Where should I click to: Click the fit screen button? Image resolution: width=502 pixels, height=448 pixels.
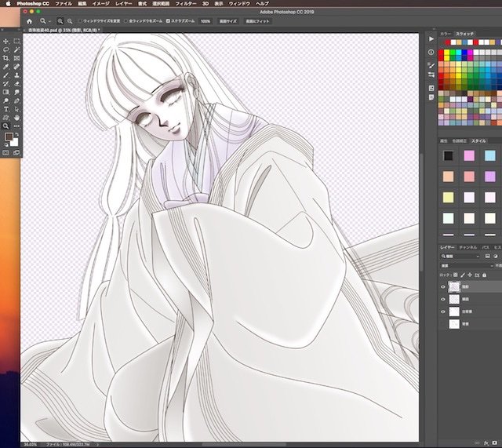[257, 21]
